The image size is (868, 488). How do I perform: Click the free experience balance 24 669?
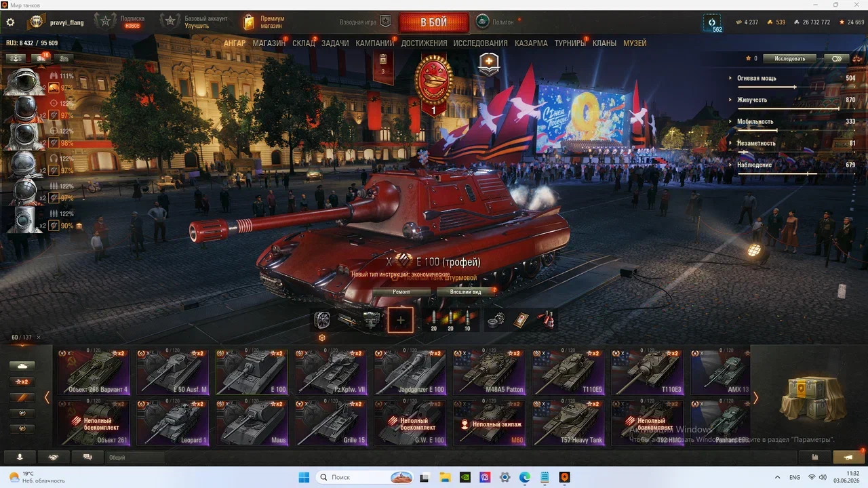(851, 22)
